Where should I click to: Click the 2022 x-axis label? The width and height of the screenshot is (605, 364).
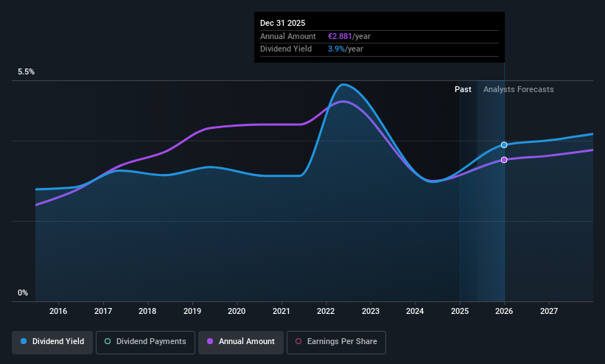click(x=326, y=311)
